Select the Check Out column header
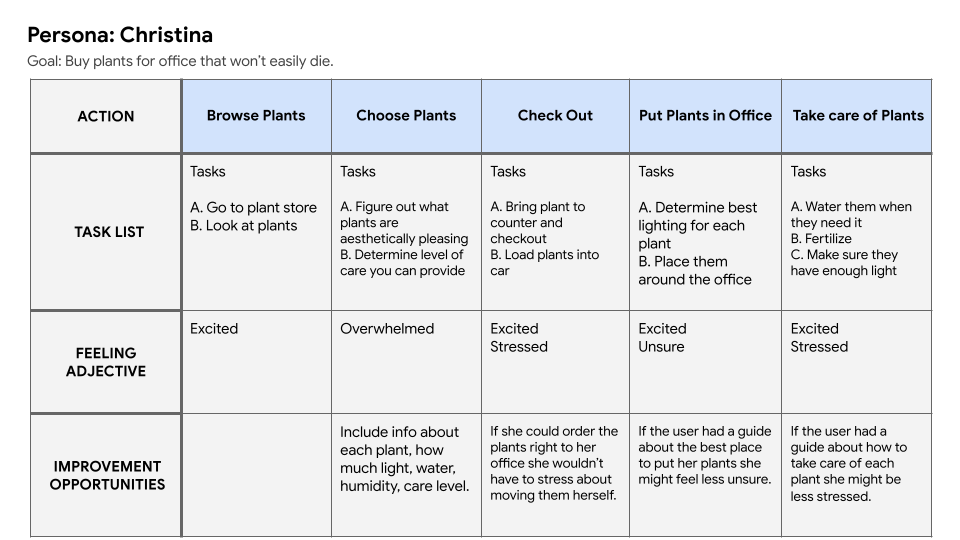This screenshot has height=540, width=960. pyautogui.click(x=555, y=116)
